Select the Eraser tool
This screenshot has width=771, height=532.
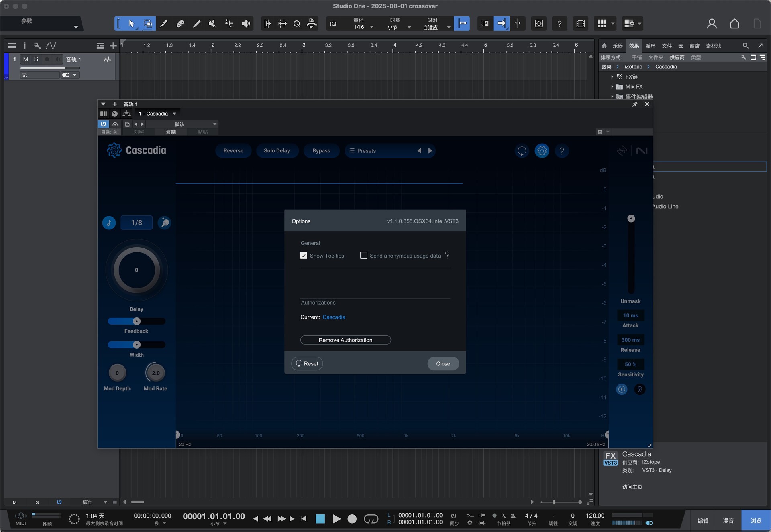[180, 24]
